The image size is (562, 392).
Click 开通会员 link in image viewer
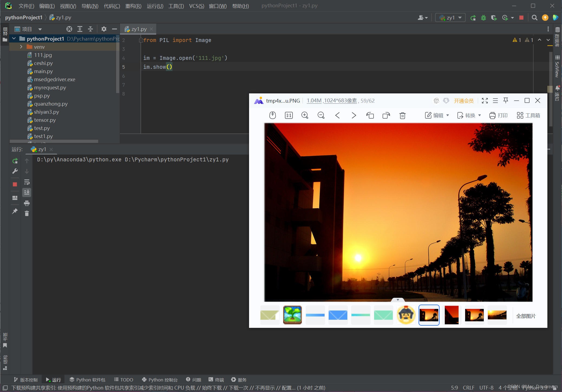(463, 101)
